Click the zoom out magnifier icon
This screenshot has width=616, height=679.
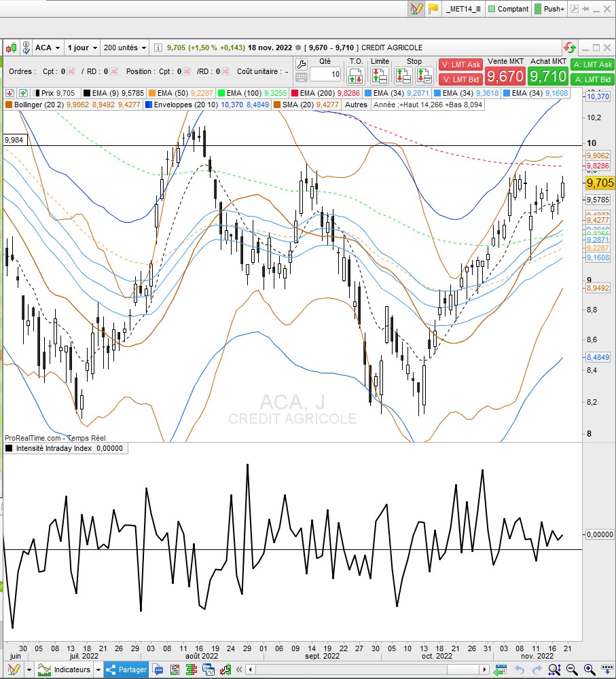572,669
